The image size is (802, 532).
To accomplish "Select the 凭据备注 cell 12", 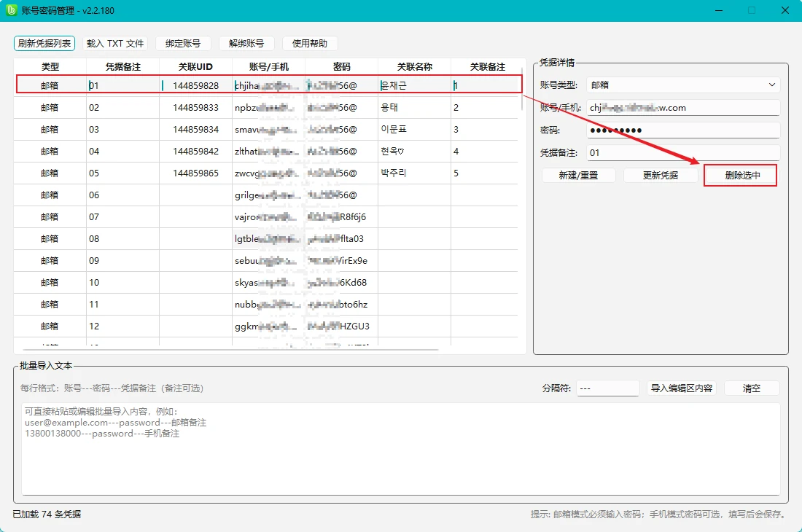I will [x=122, y=326].
